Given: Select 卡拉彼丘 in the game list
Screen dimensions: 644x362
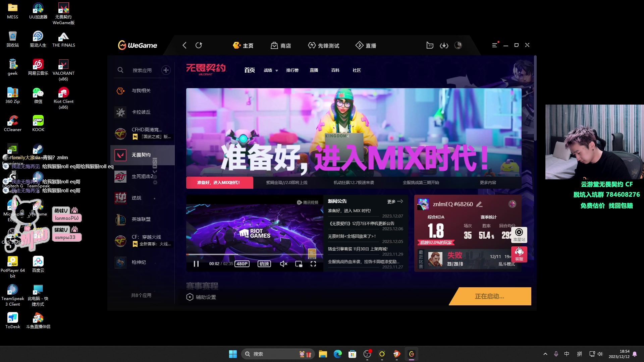Looking at the screenshot, I should pos(143,112).
